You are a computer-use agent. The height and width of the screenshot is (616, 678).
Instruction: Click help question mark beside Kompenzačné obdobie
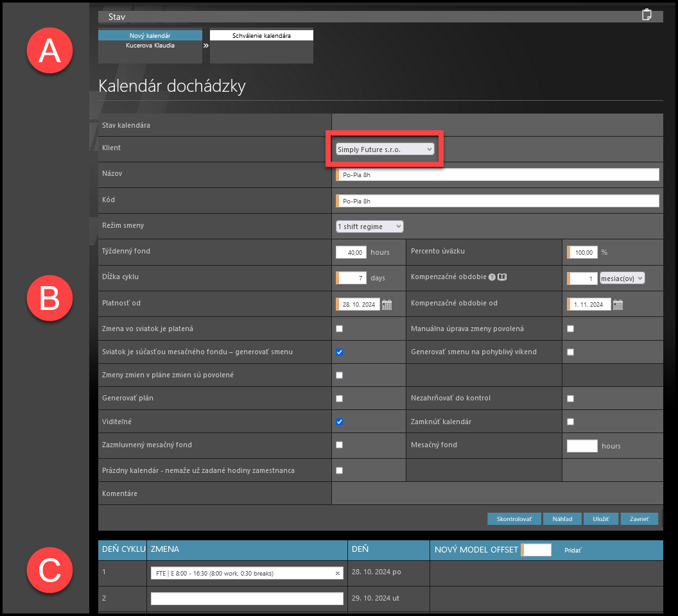(x=492, y=278)
